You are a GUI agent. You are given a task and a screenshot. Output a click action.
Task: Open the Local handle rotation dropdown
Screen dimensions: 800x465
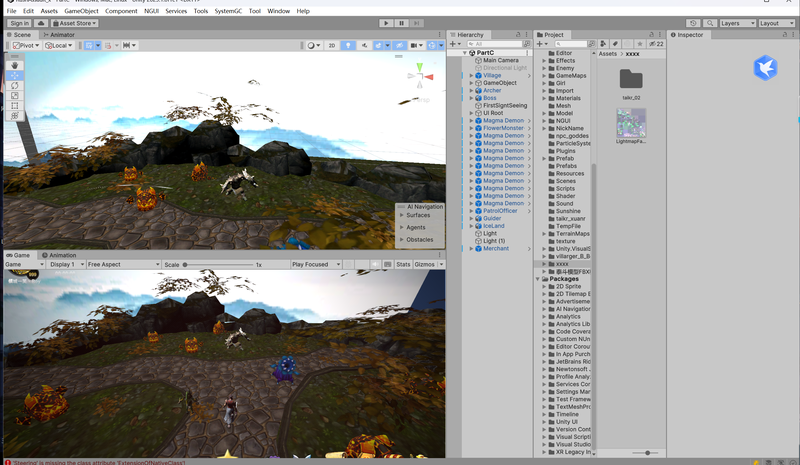tap(59, 45)
